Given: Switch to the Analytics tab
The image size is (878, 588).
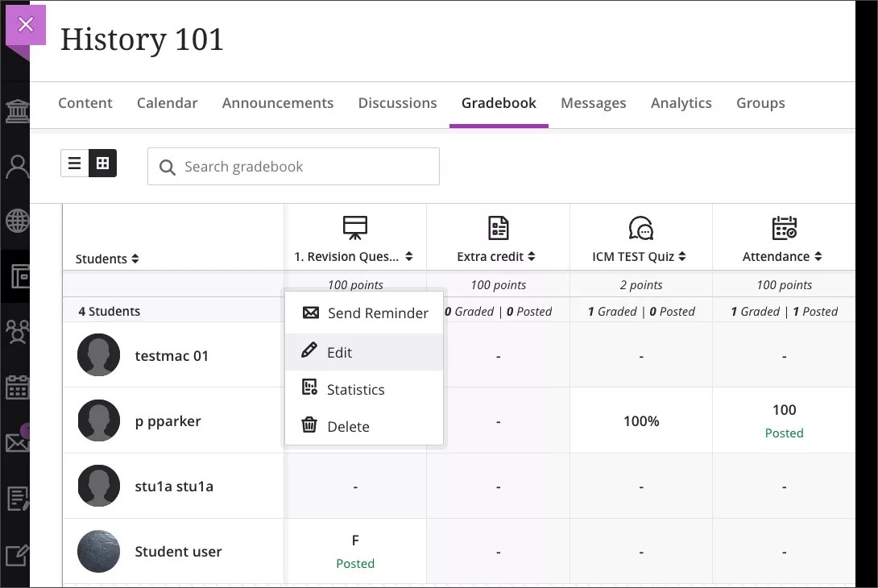Looking at the screenshot, I should (681, 103).
